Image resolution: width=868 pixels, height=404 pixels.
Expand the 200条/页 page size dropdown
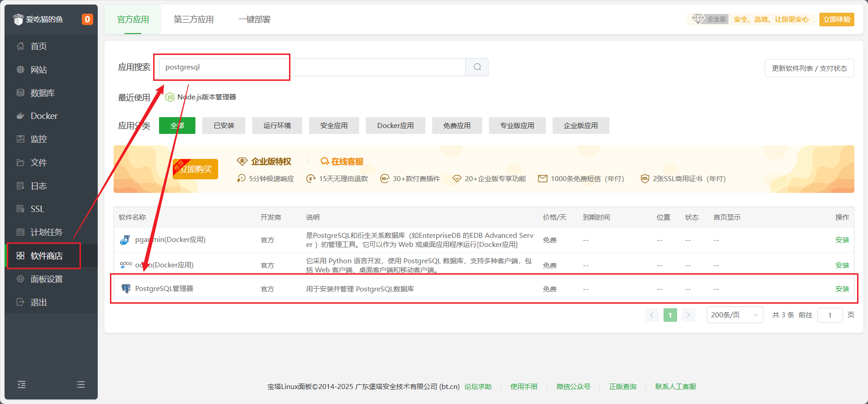click(734, 315)
